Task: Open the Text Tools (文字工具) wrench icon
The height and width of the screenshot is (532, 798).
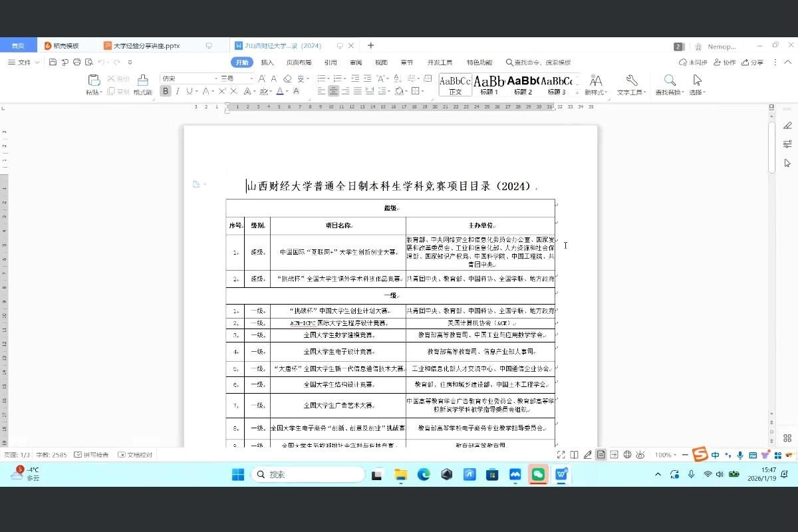Action: pos(631,80)
